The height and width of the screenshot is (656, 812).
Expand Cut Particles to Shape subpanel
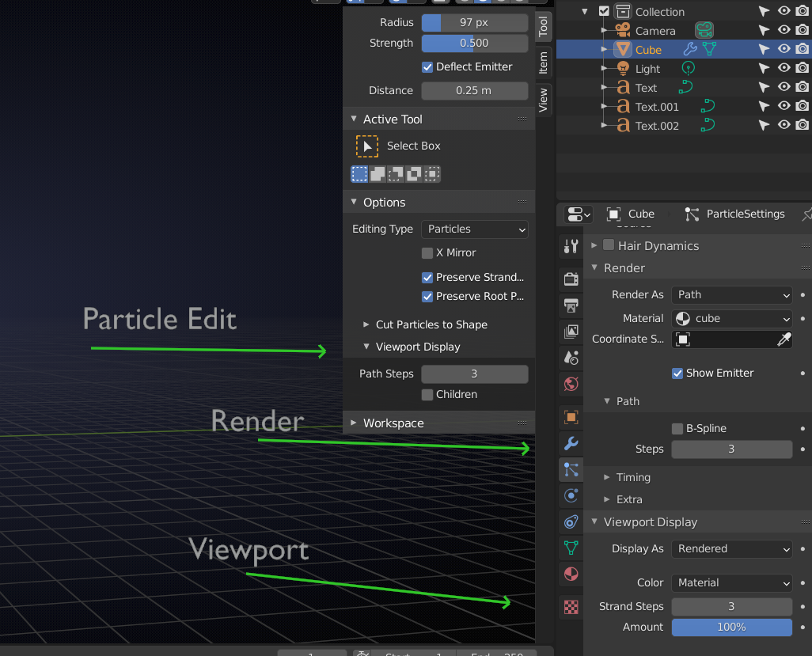coord(366,324)
